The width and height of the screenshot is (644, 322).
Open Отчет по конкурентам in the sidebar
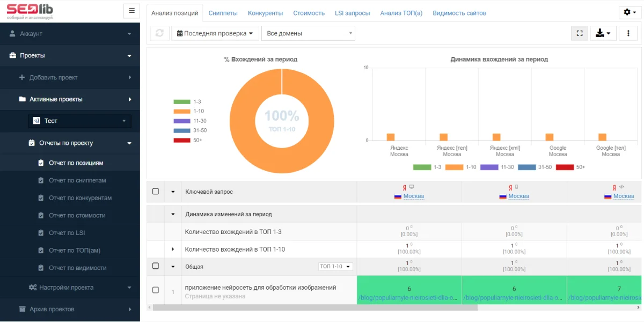[x=80, y=198]
